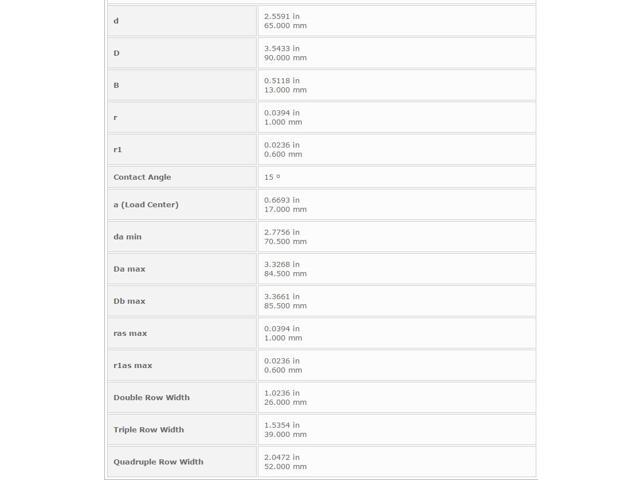Click the 'D' outer diameter label
The image size is (640, 480).
pyautogui.click(x=116, y=53)
